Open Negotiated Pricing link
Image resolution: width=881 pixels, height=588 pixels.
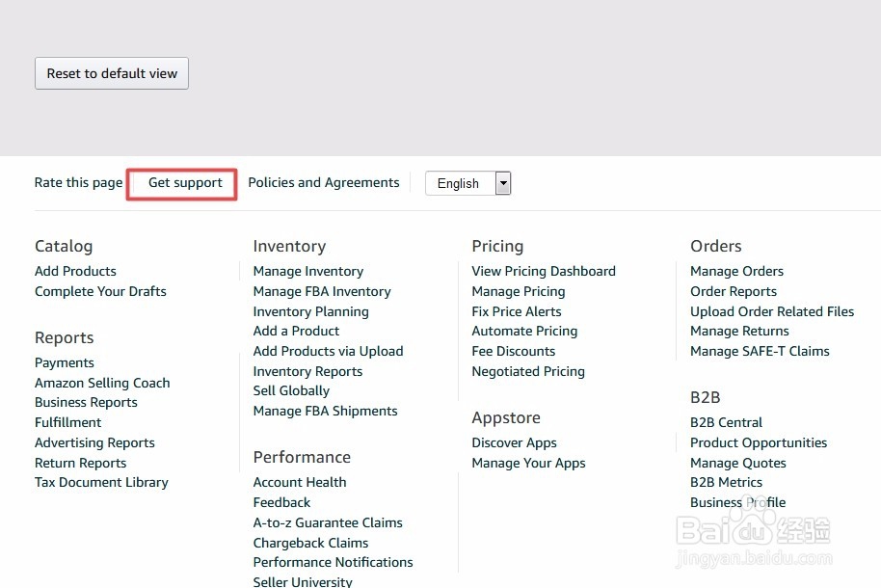(528, 371)
